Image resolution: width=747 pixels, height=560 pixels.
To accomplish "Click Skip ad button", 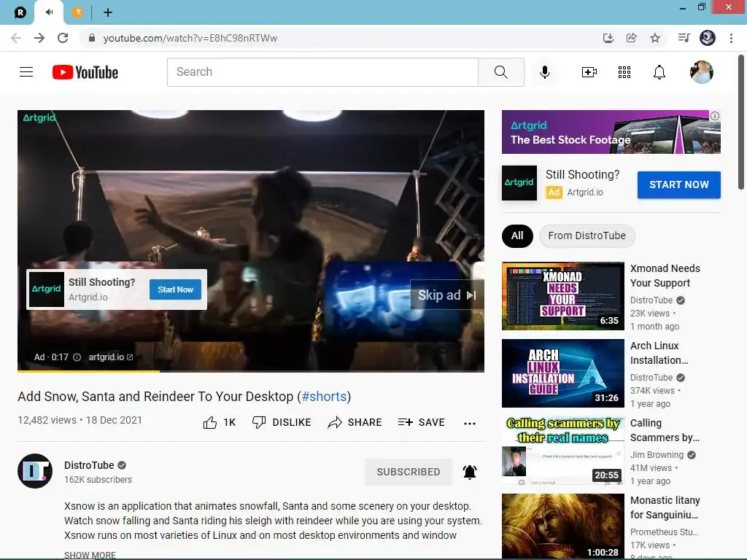I will click(x=447, y=295).
